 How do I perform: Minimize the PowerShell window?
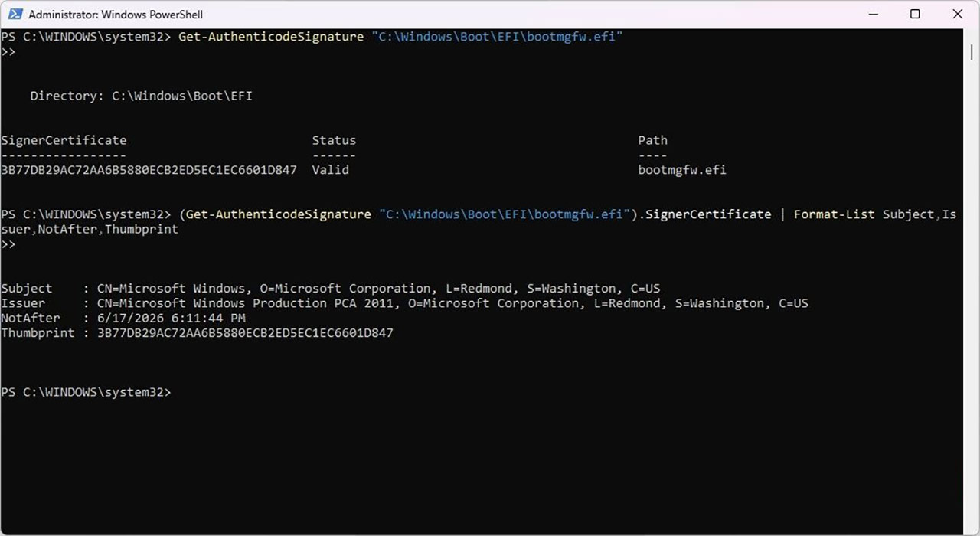point(872,15)
